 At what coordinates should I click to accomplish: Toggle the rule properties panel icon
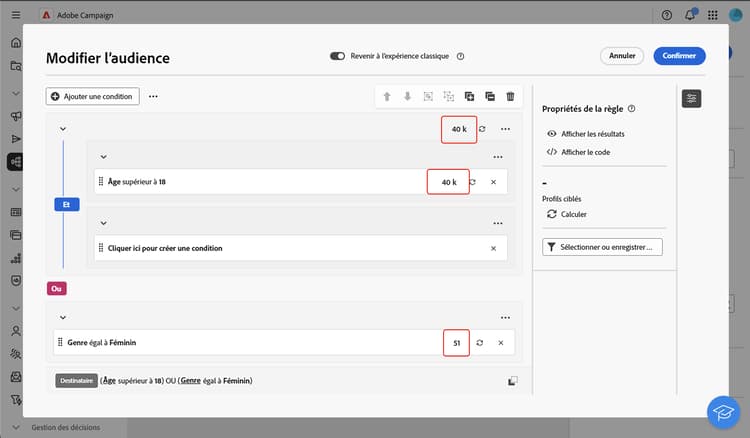click(692, 99)
